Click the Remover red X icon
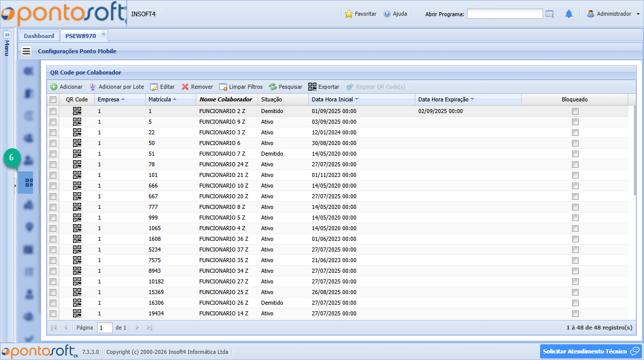The width and height of the screenshot is (644, 360). [x=186, y=87]
